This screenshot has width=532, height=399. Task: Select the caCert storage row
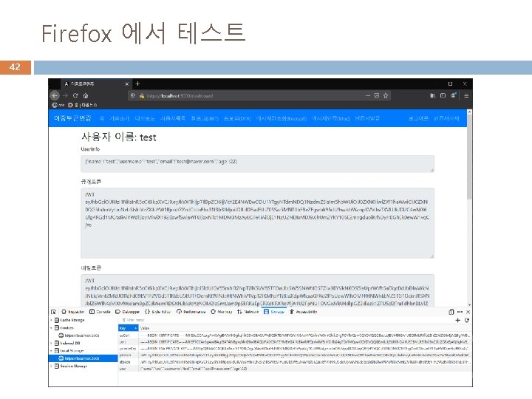point(295,335)
